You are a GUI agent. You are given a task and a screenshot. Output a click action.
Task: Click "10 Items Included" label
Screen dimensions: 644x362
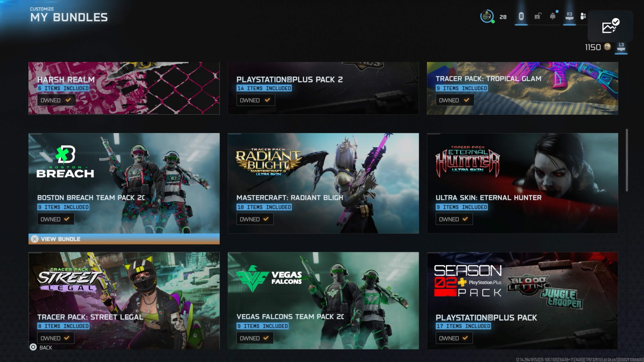[x=264, y=207]
